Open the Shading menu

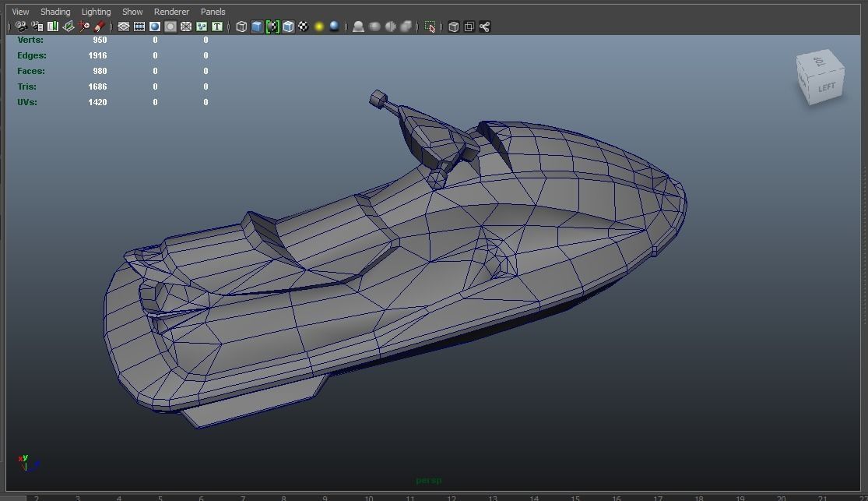pos(55,12)
